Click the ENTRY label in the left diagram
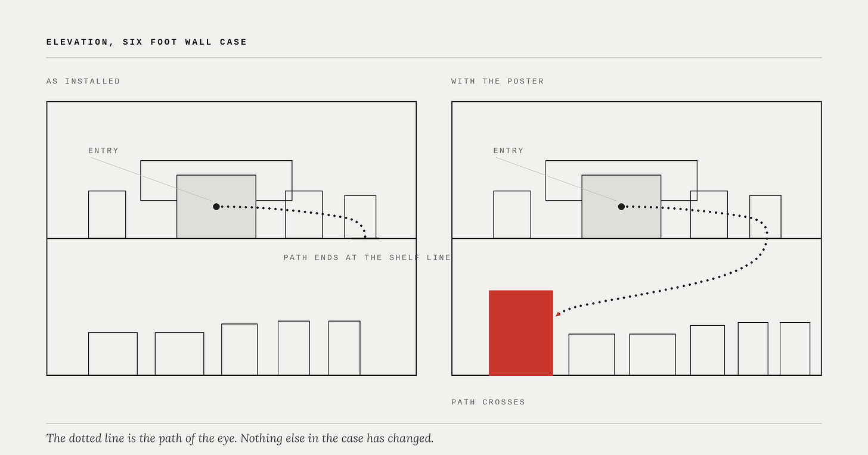The height and width of the screenshot is (455, 868). click(x=104, y=151)
